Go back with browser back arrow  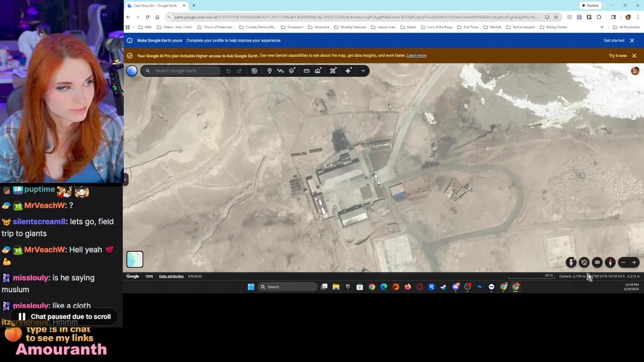(x=128, y=17)
